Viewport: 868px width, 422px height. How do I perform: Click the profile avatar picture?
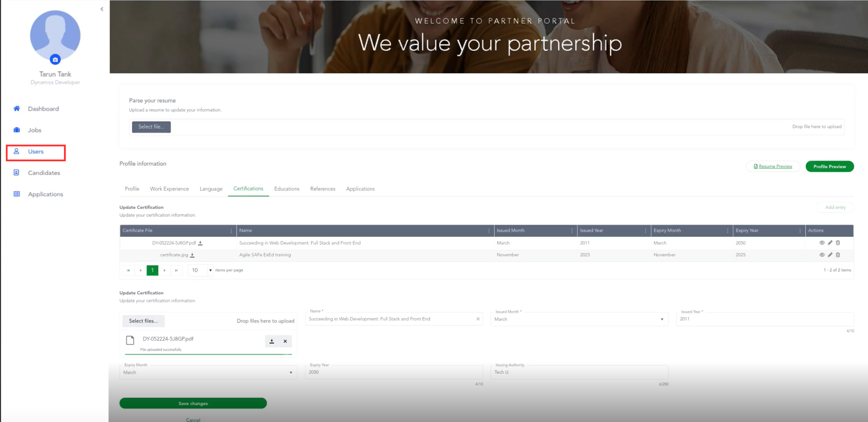55,35
